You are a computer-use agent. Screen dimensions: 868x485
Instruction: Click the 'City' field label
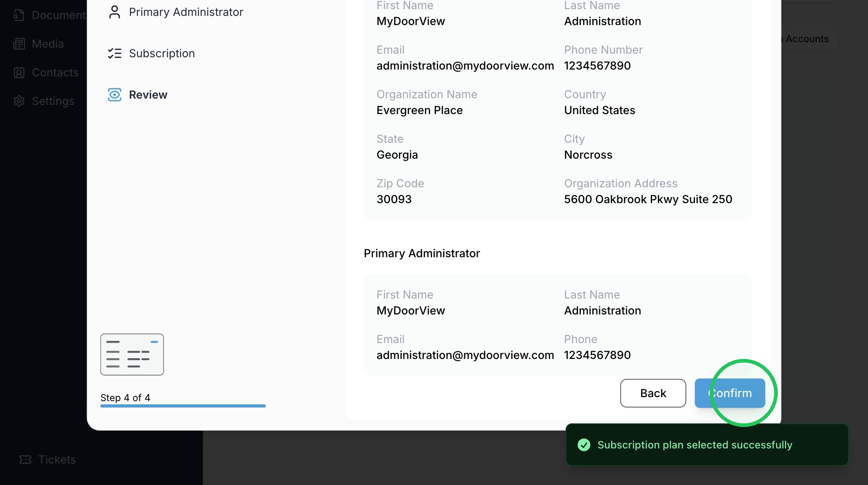(574, 139)
